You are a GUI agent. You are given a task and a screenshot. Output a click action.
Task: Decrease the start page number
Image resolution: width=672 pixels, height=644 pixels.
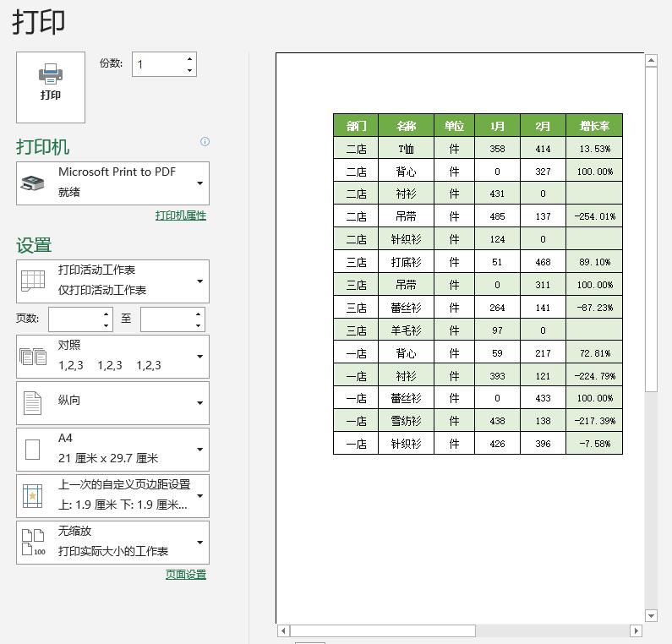tap(106, 325)
